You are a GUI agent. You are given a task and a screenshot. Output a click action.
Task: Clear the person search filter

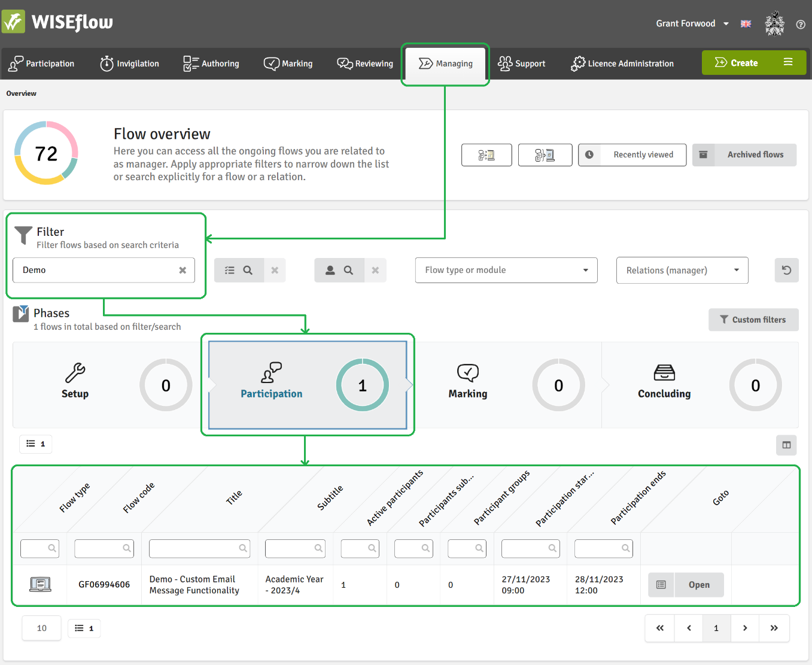(x=375, y=271)
